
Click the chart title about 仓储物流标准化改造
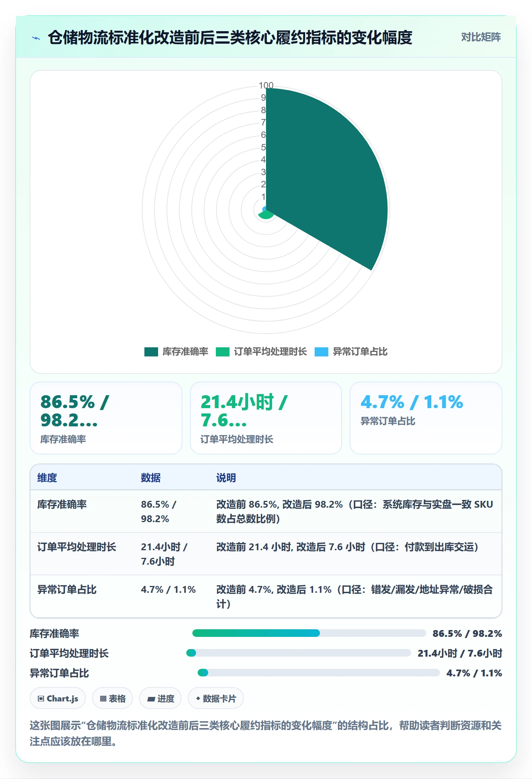tap(230, 38)
